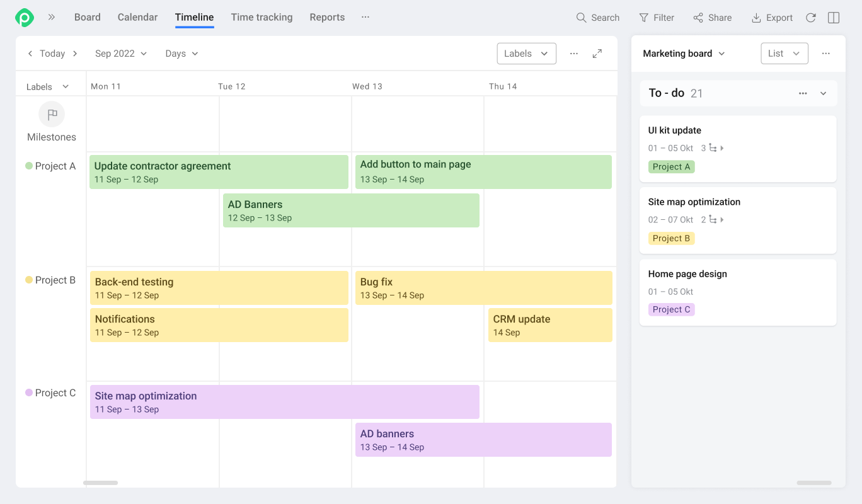Open the timeline three-dot options menu

tap(574, 54)
